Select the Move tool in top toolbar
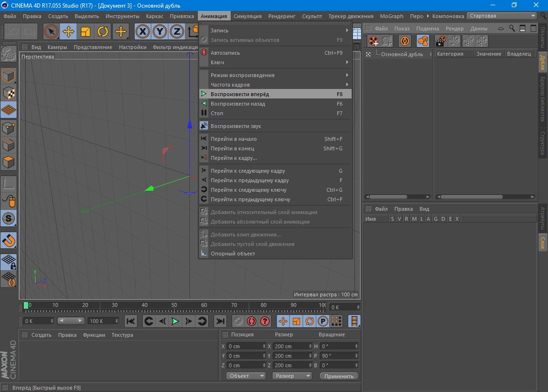Viewport: 548px width, 392px height. (68, 32)
